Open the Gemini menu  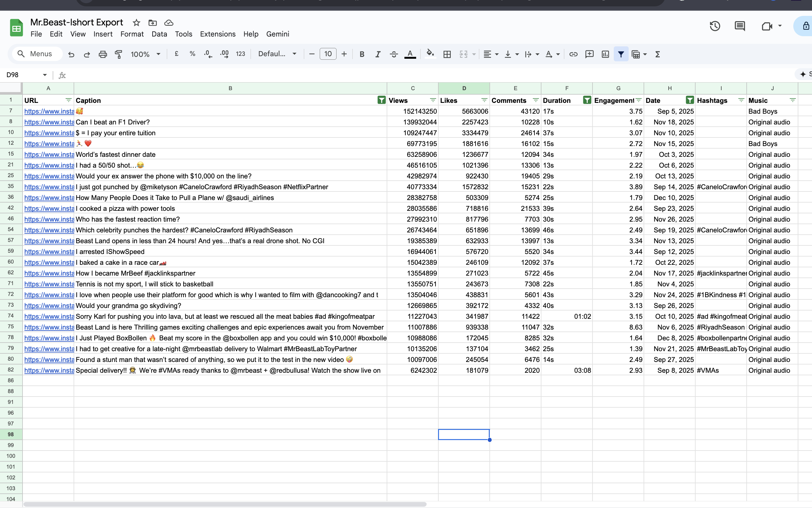[x=278, y=34]
